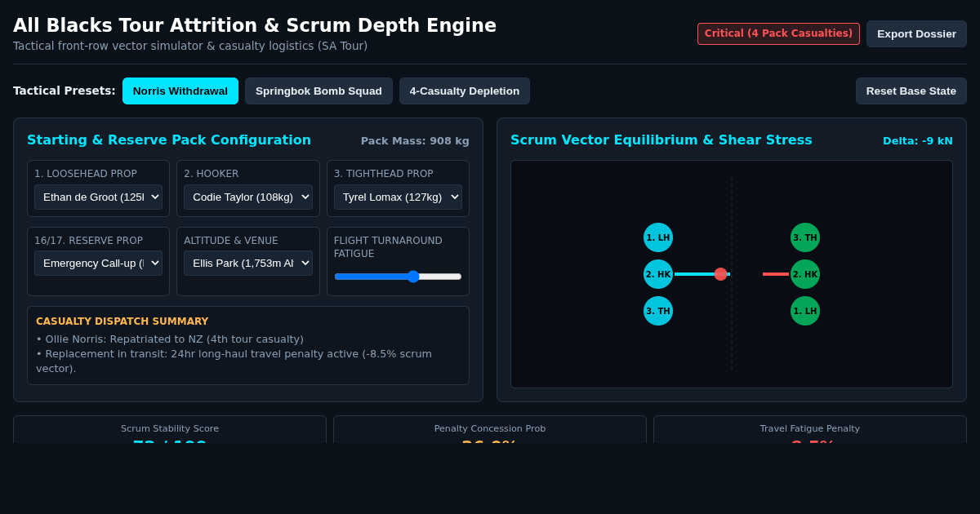Viewport: 980px width, 514px height.
Task: Click the Casualty Dispatch Summary heading
Action: coord(122,321)
